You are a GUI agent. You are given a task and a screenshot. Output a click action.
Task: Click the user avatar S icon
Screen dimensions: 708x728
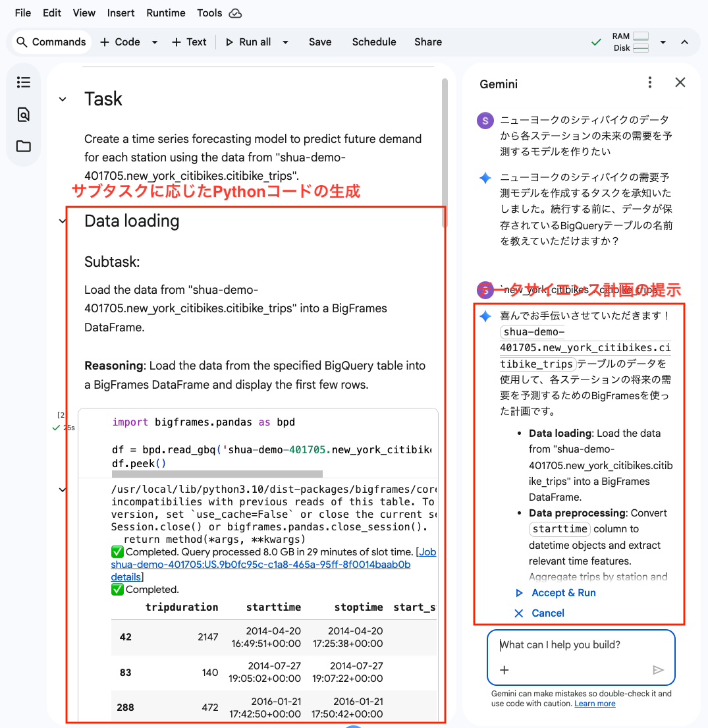[x=485, y=121]
